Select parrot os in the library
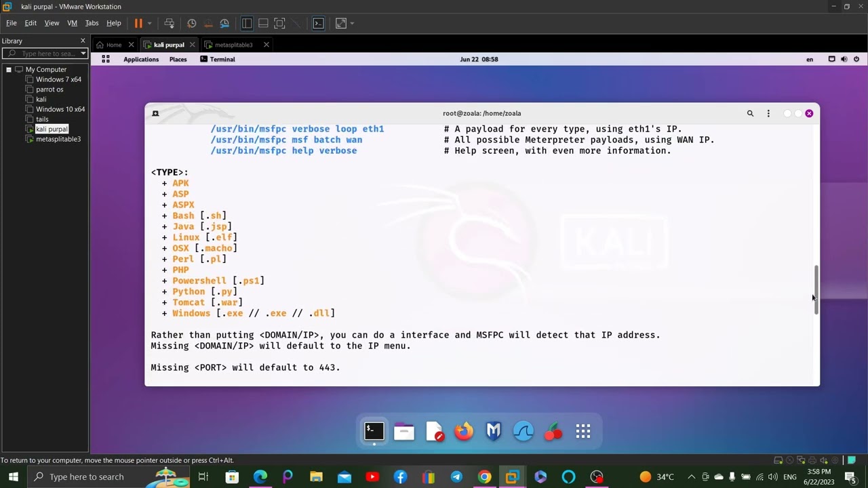 (x=50, y=89)
